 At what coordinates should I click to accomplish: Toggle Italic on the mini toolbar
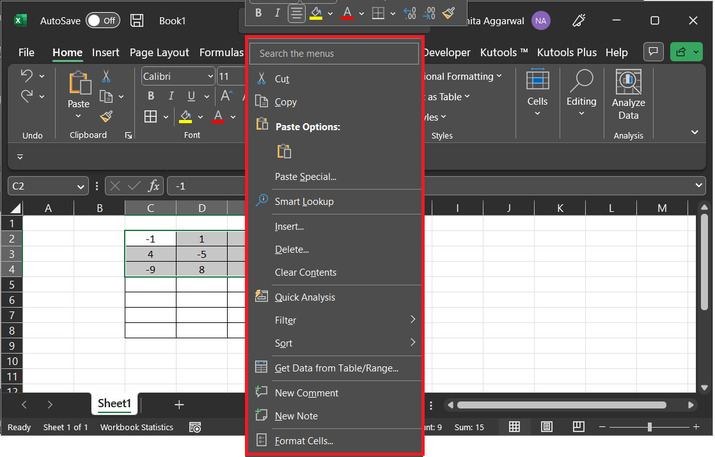point(277,13)
